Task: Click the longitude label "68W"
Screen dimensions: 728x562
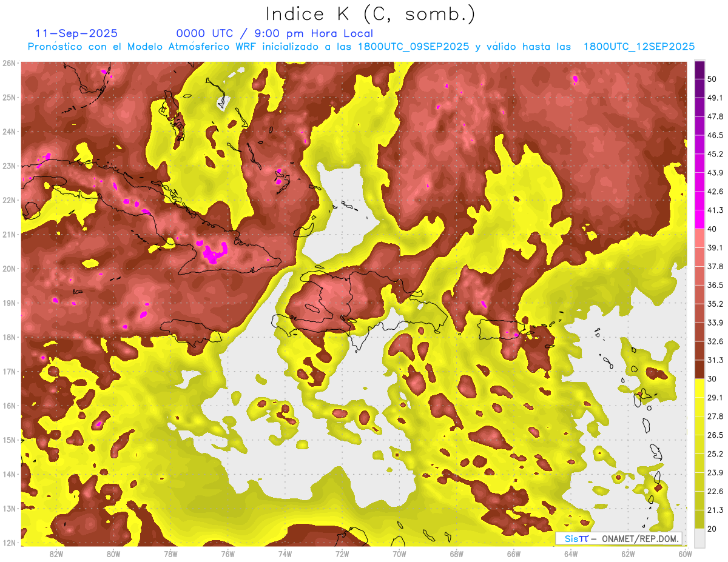Action: coord(456,554)
